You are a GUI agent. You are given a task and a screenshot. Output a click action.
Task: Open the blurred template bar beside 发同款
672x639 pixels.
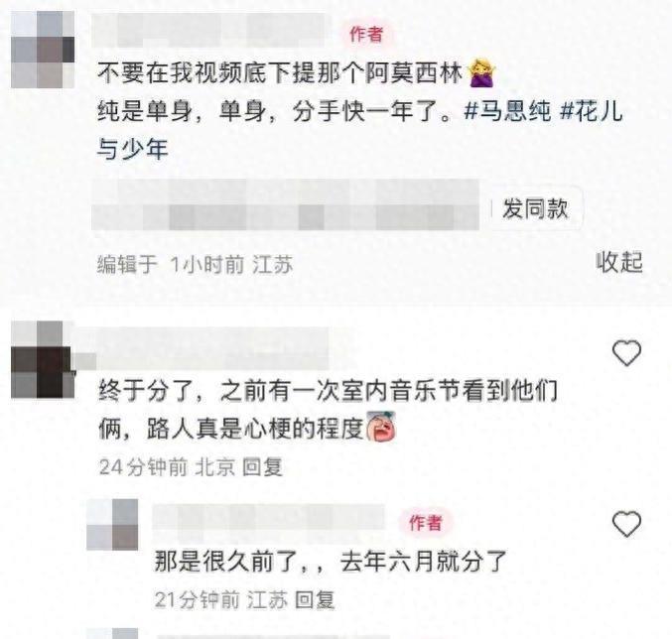click(x=286, y=204)
